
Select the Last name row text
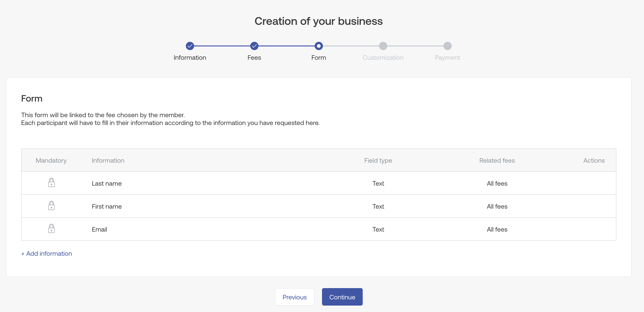point(106,184)
